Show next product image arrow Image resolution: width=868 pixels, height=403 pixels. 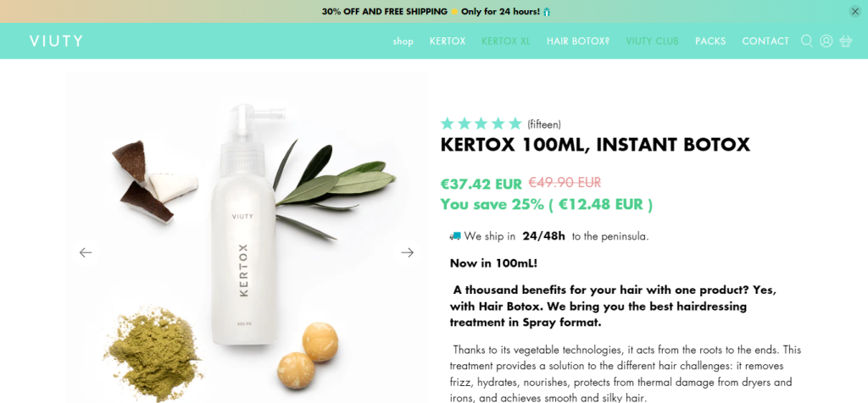[408, 252]
